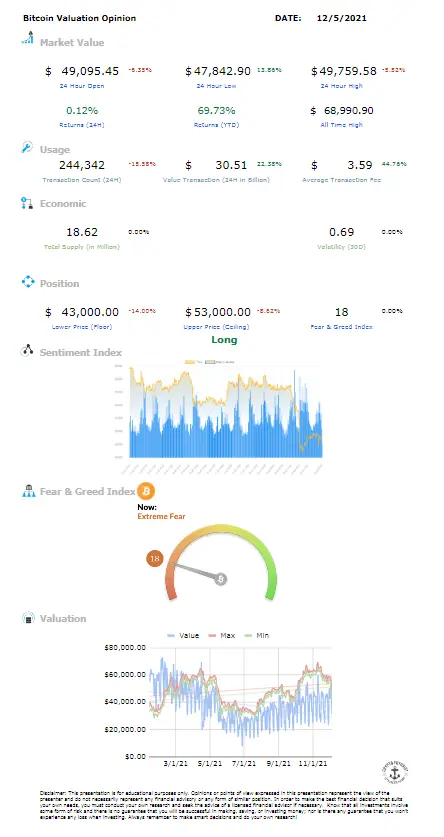
Task: Click the 'Economic' heading
Action: [x=63, y=204]
